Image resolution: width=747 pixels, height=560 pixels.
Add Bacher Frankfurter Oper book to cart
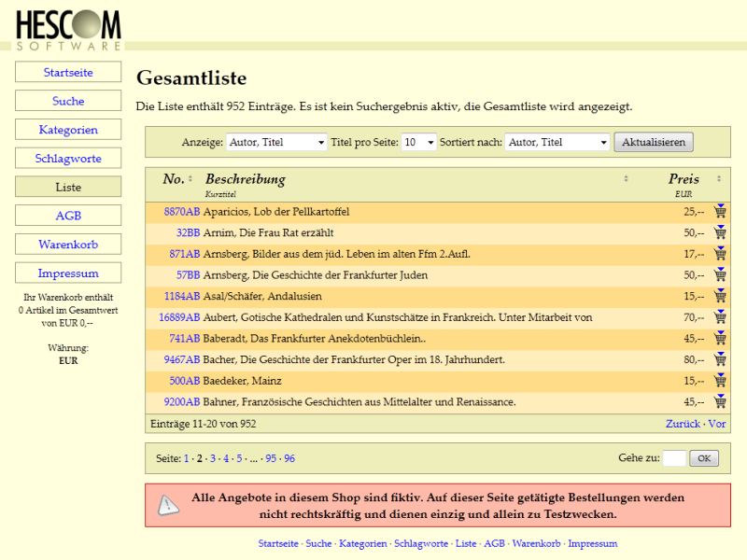pyautogui.click(x=719, y=359)
